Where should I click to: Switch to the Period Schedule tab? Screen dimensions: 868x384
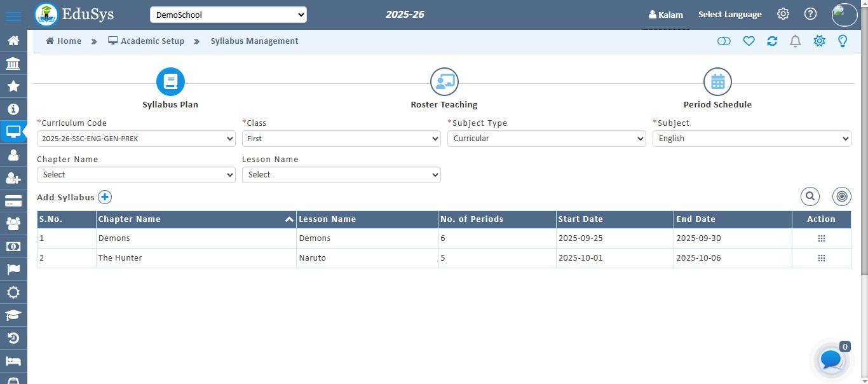point(717,82)
